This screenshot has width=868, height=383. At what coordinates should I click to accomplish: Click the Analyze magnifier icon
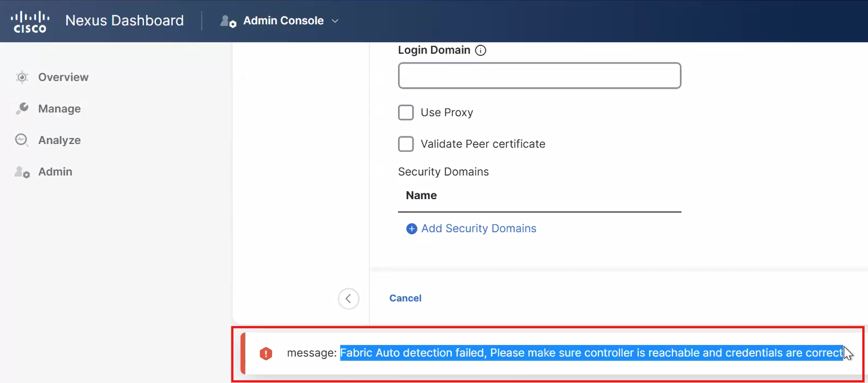click(22, 140)
